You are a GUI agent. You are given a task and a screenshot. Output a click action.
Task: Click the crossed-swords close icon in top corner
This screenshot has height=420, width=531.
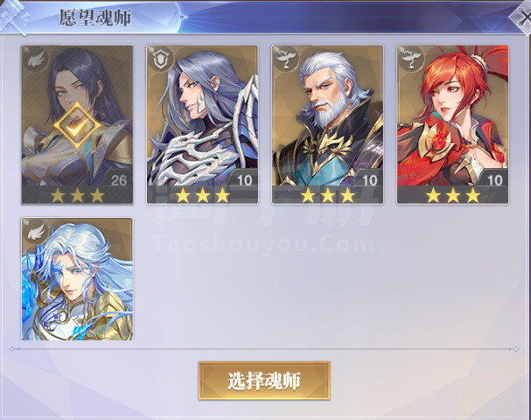pos(521,17)
